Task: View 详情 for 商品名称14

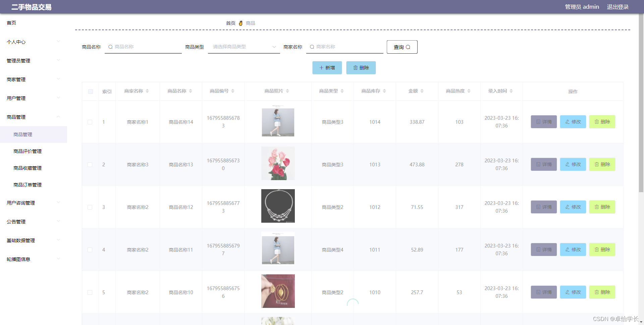Action: click(544, 122)
